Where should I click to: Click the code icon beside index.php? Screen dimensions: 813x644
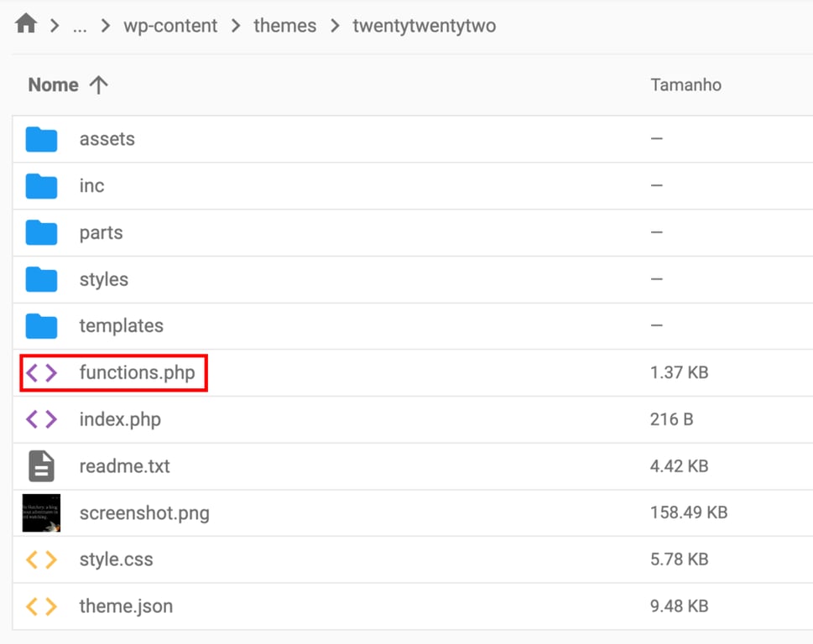(x=41, y=419)
